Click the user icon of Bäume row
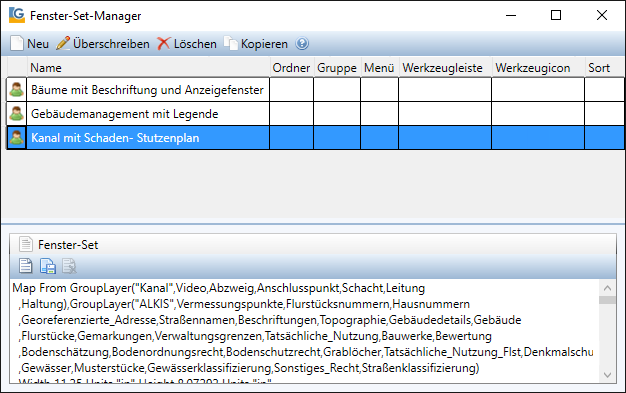 pyautogui.click(x=17, y=89)
